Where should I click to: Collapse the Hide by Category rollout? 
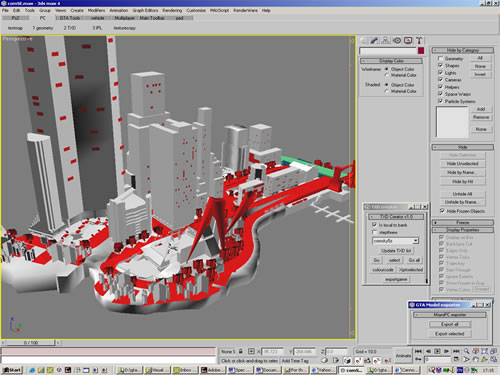tap(463, 50)
